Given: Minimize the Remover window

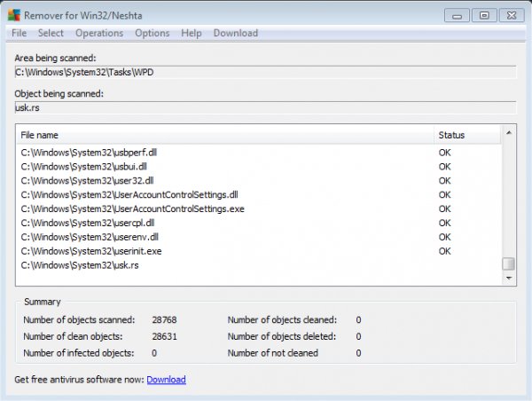Looking at the screenshot, I should [x=457, y=16].
